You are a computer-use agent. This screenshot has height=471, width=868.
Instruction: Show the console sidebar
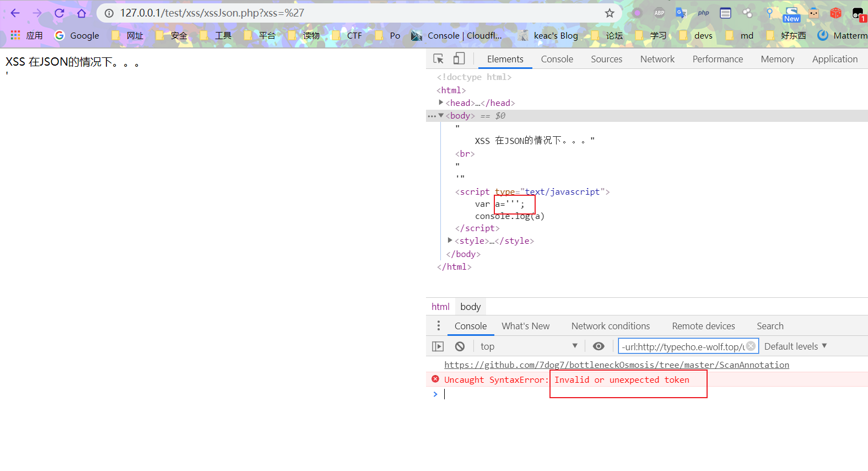click(x=438, y=346)
